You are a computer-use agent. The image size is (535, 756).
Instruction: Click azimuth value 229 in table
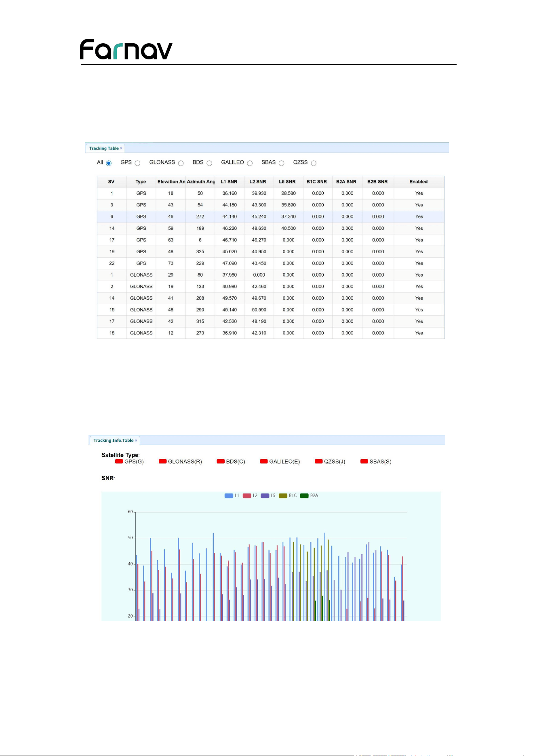pyautogui.click(x=200, y=263)
